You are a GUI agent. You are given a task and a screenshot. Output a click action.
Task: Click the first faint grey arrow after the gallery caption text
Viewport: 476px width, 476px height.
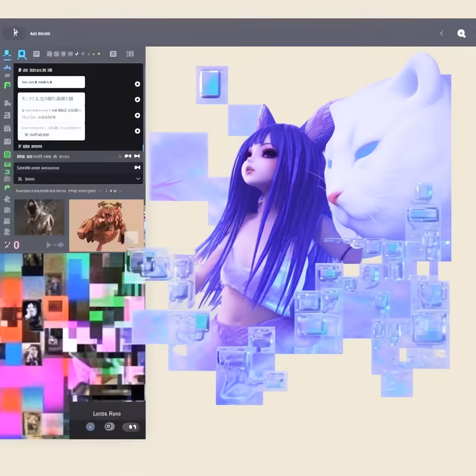tap(100, 191)
